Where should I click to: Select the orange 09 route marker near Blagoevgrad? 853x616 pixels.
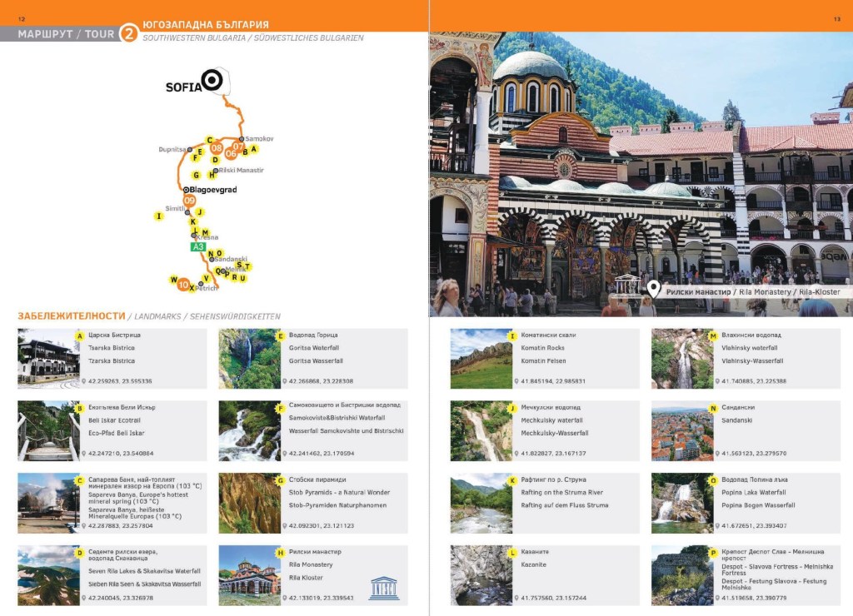tap(190, 201)
